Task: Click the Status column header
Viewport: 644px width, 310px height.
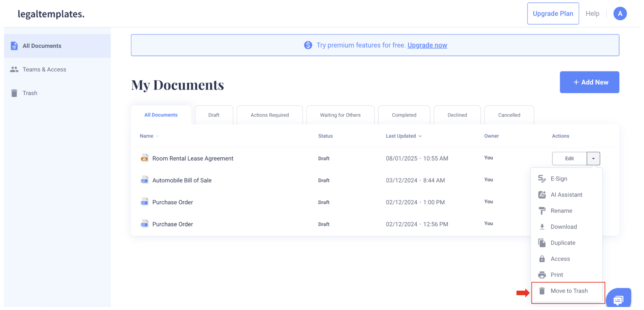Action: 325,136
